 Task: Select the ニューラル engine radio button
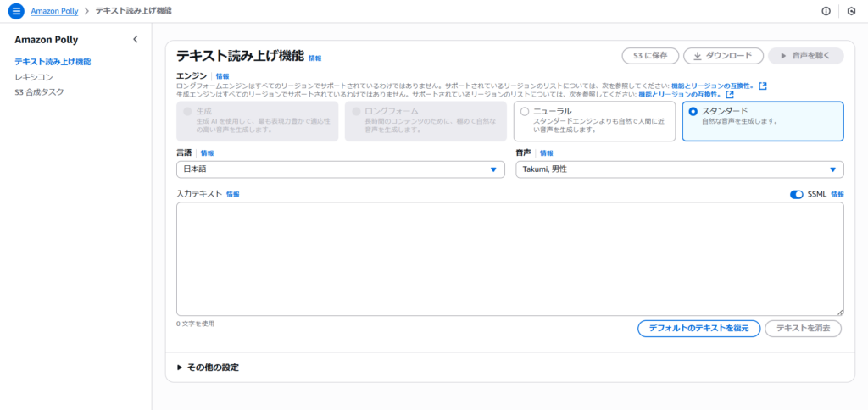point(525,111)
